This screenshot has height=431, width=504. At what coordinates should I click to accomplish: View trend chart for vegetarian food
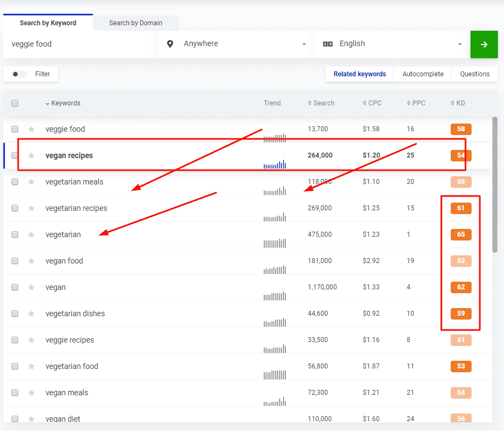click(x=275, y=375)
